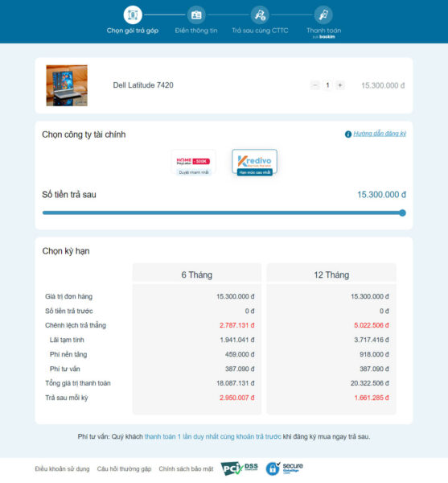Click 12-month total '20.322.506 đ'
The height and width of the screenshot is (483, 448).
(369, 383)
